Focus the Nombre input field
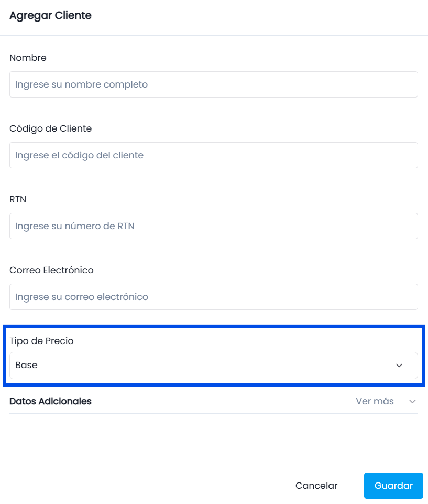 [214, 84]
